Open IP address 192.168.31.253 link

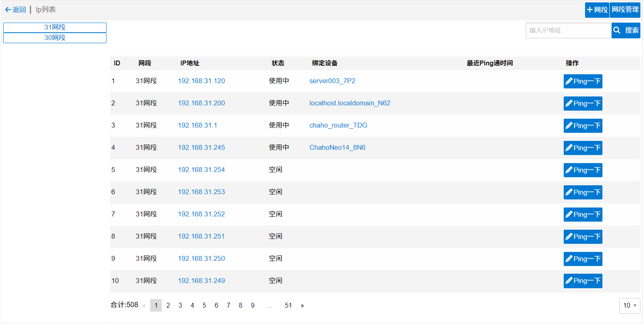coord(201,192)
